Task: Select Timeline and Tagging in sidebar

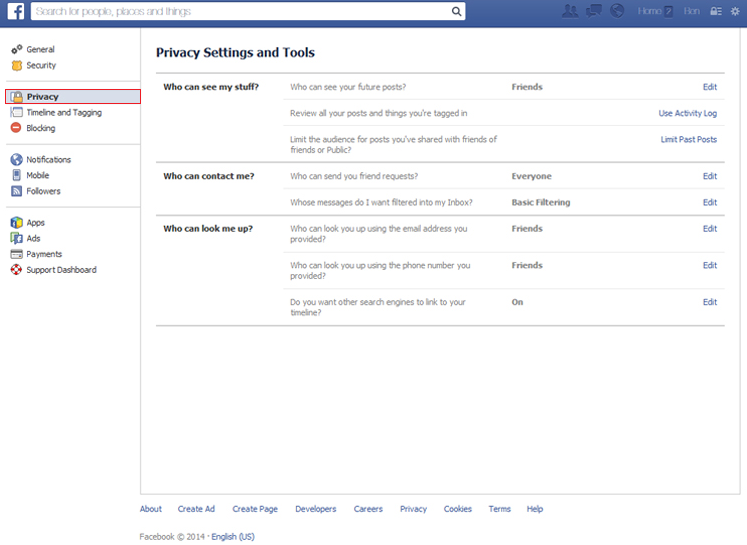Action: pos(64,112)
